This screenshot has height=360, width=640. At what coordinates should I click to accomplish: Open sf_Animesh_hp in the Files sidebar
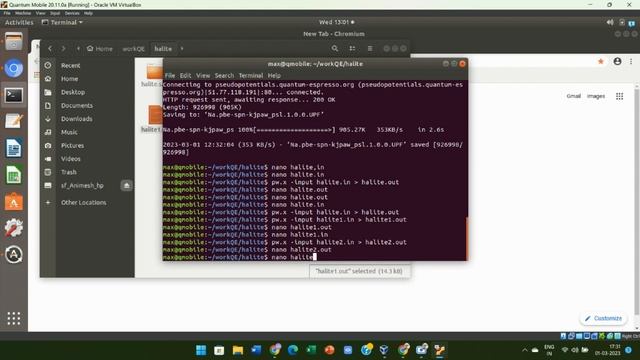pyautogui.click(x=82, y=186)
